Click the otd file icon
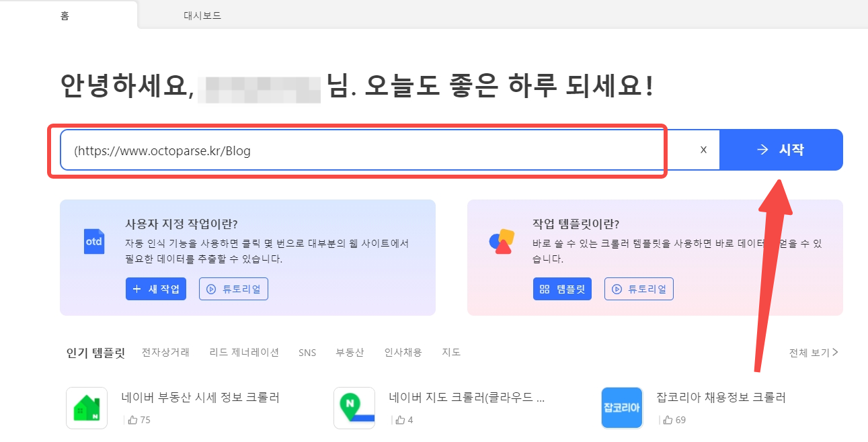The image size is (868, 442). tap(94, 241)
